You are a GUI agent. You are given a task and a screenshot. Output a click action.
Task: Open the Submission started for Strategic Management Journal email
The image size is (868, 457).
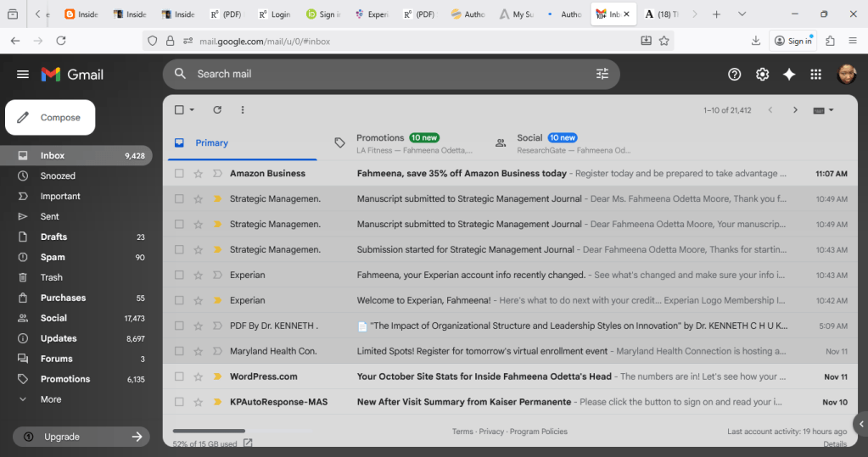pos(511,249)
